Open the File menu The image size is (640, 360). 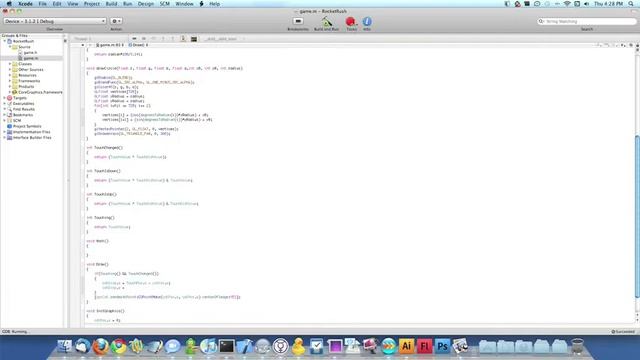[42, 4]
